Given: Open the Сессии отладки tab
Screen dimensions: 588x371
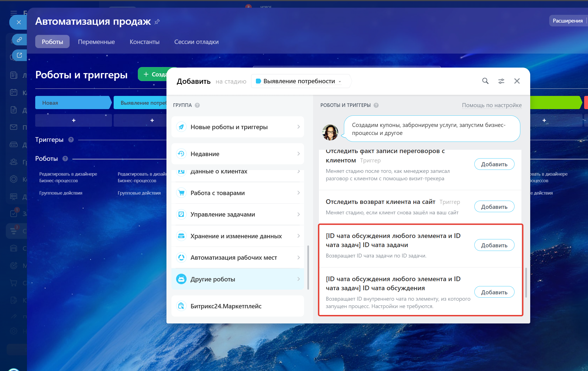Looking at the screenshot, I should tap(196, 42).
